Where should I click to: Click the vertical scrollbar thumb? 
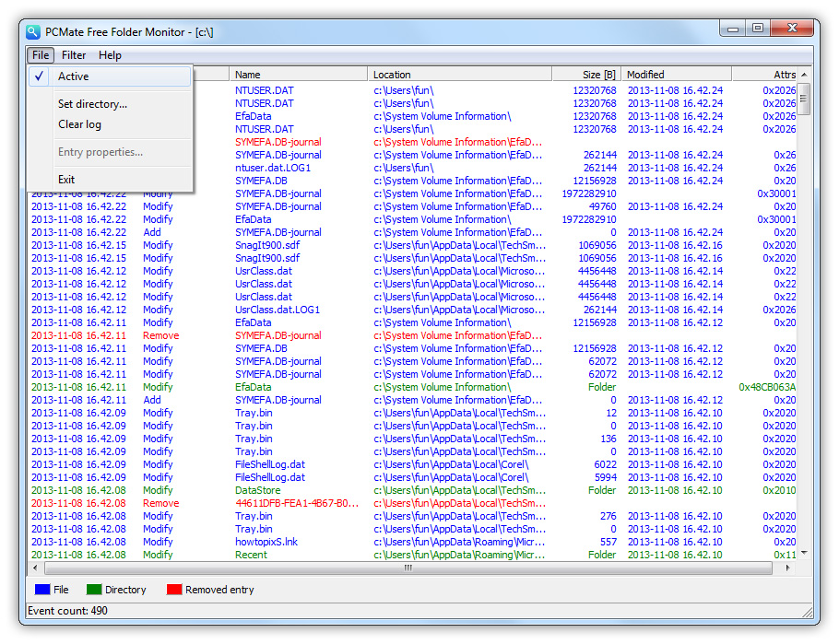point(803,99)
